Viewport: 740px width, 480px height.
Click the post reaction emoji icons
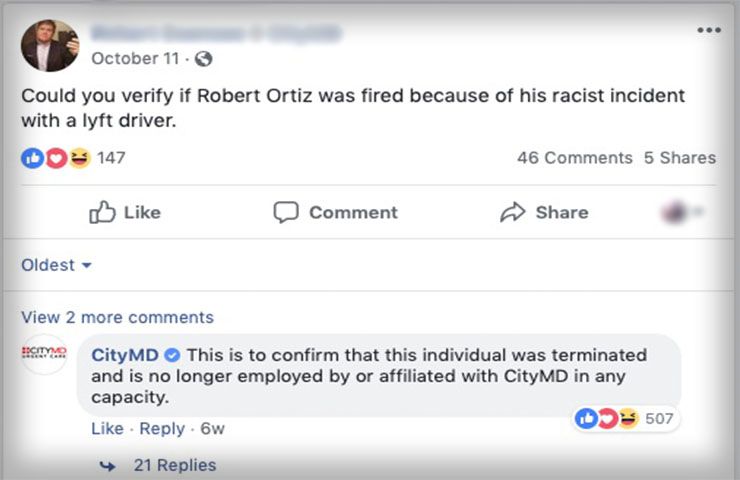55,158
